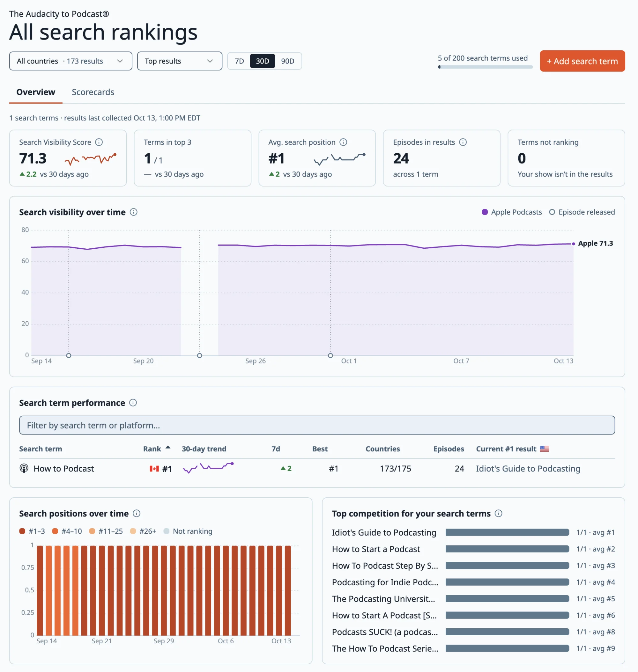Screen dimensions: 638x672
Task: Toggle the Apple Podcasts legend series
Action: coord(512,212)
